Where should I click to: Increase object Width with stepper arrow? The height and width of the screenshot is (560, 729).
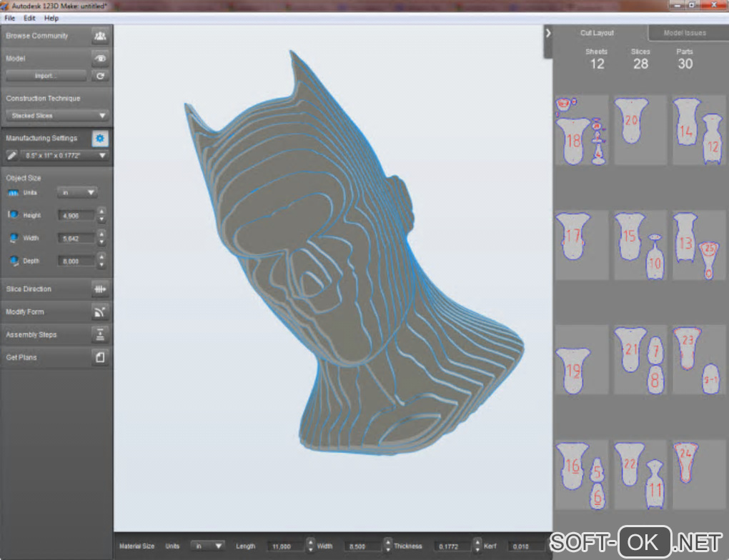click(101, 234)
